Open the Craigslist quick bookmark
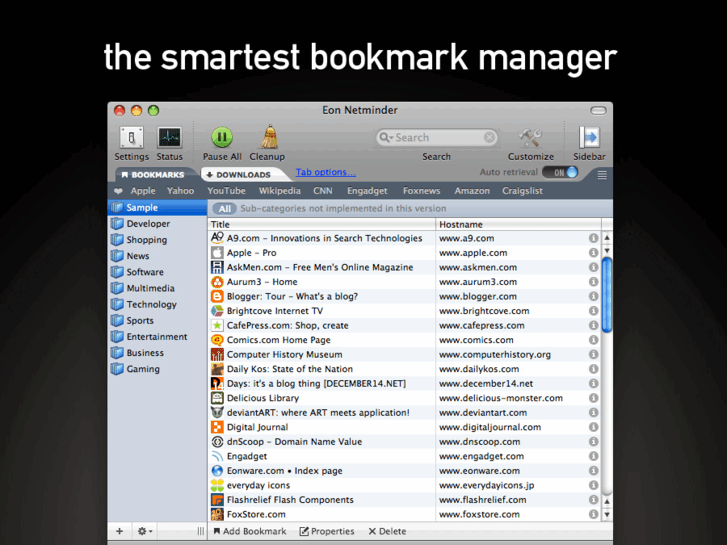This screenshot has height=545, width=727. tap(522, 191)
